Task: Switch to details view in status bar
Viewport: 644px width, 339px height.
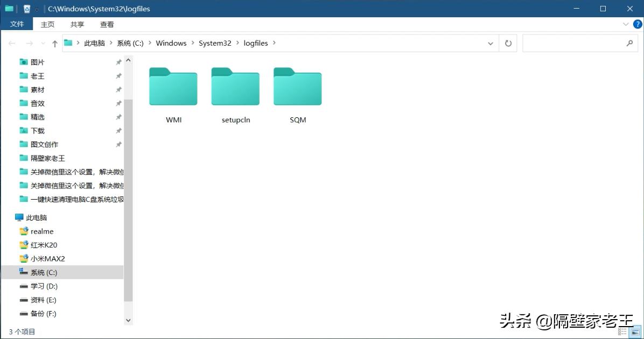Action: (x=622, y=331)
